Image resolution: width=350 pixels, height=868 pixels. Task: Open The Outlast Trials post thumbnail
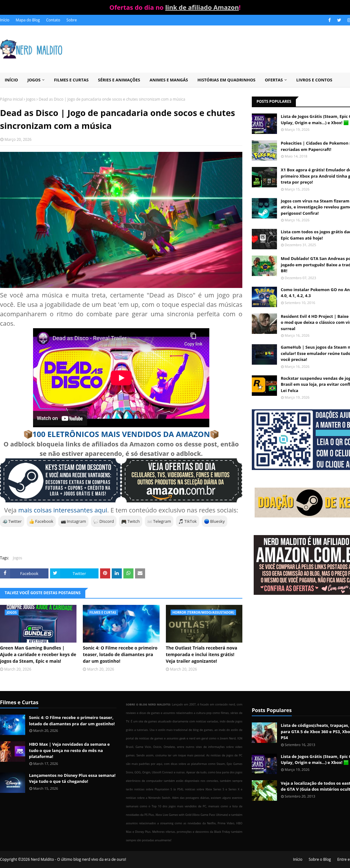pos(204,624)
